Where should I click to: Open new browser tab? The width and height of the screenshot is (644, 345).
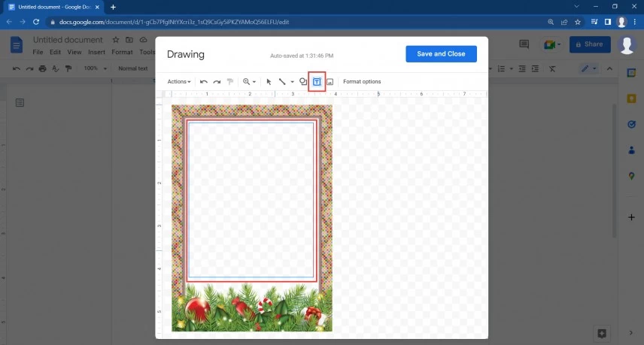pyautogui.click(x=113, y=7)
